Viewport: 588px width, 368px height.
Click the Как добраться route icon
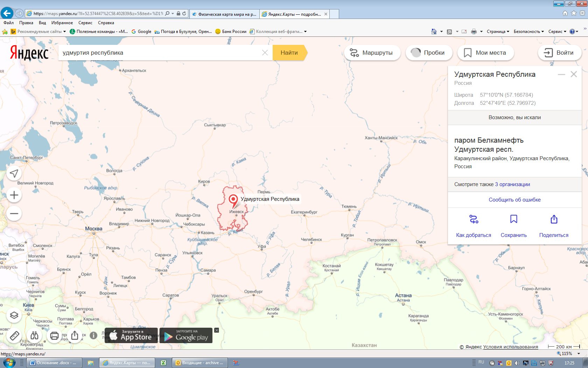[x=474, y=219]
